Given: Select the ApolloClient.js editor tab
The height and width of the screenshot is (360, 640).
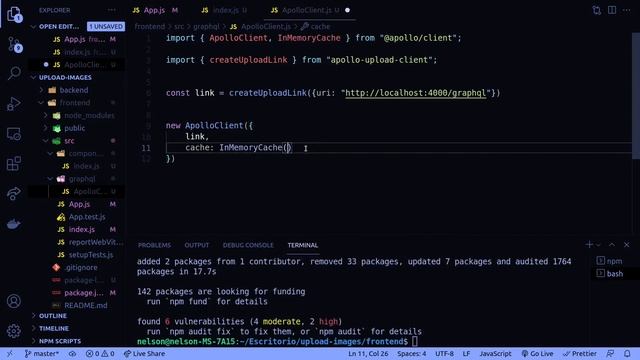Looking at the screenshot, I should [x=306, y=10].
